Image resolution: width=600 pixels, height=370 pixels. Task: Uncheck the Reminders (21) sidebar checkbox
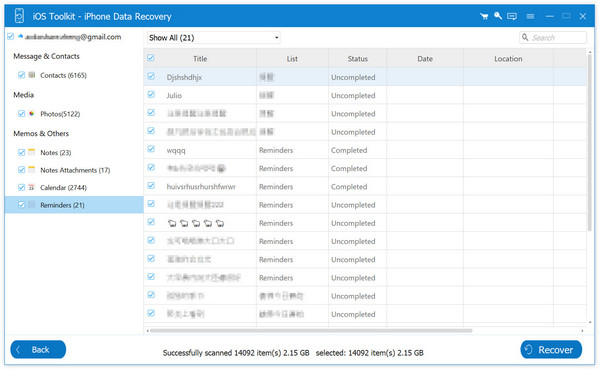[x=21, y=205]
